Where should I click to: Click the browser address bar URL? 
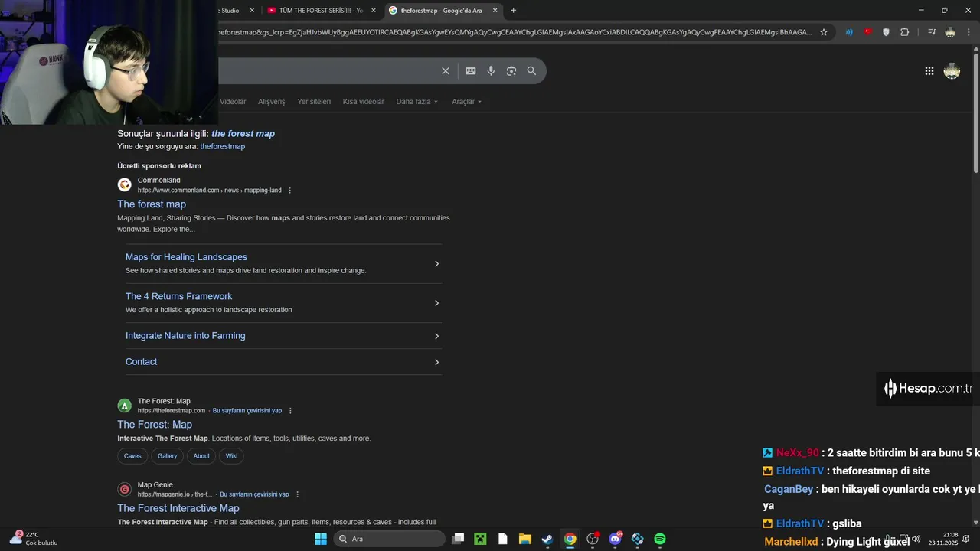514,32
